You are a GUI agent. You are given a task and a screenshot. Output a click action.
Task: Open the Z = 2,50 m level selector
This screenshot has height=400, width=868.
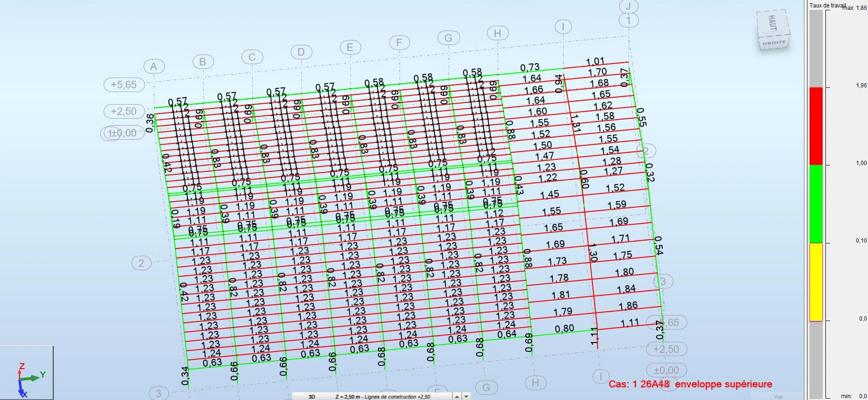(383, 397)
